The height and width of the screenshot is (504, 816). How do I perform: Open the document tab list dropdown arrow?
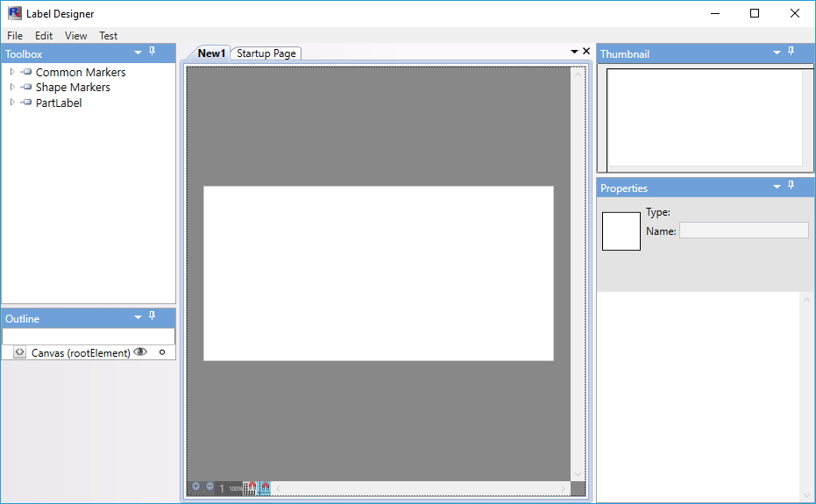point(575,52)
